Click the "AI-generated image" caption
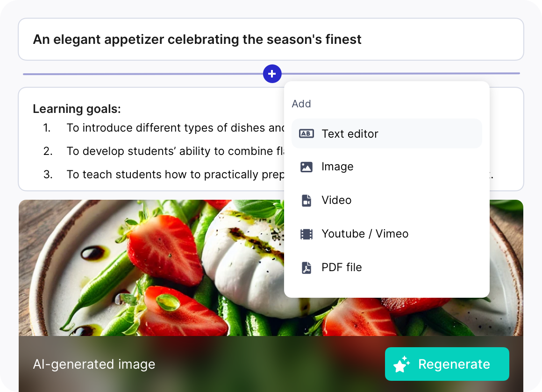542x392 pixels. pyautogui.click(x=94, y=364)
